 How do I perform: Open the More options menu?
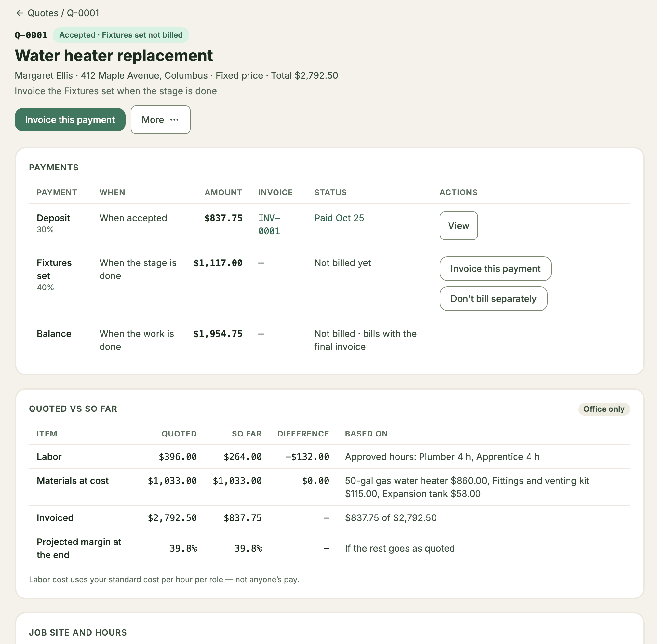[160, 120]
